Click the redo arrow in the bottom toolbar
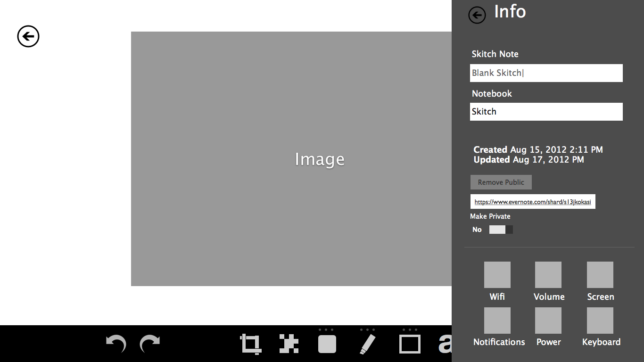 [x=150, y=344]
